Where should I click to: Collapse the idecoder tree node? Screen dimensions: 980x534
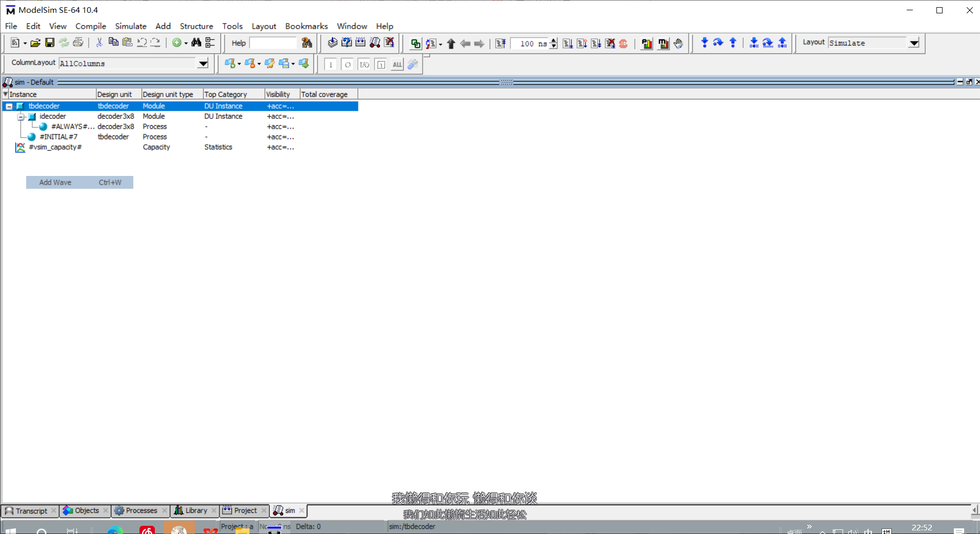21,117
